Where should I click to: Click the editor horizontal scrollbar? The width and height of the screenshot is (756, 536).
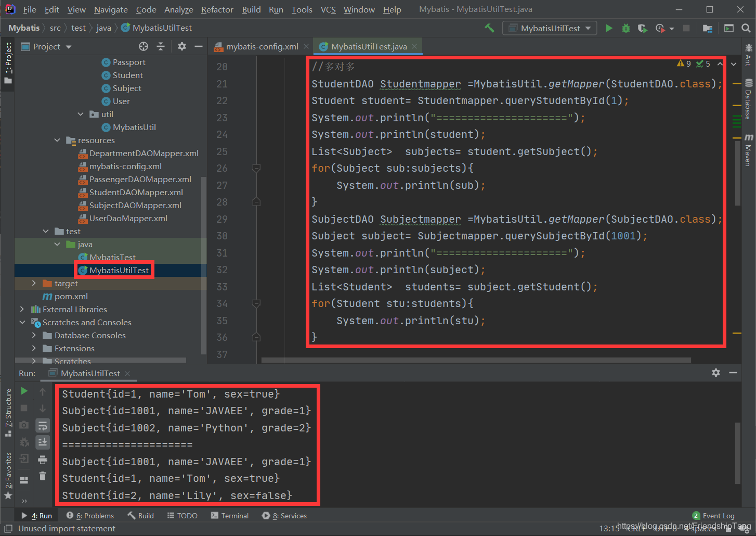[476, 360]
